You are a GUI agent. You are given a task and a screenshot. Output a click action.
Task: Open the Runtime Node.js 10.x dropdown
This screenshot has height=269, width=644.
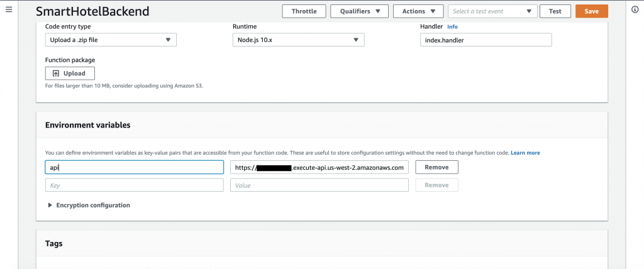298,40
